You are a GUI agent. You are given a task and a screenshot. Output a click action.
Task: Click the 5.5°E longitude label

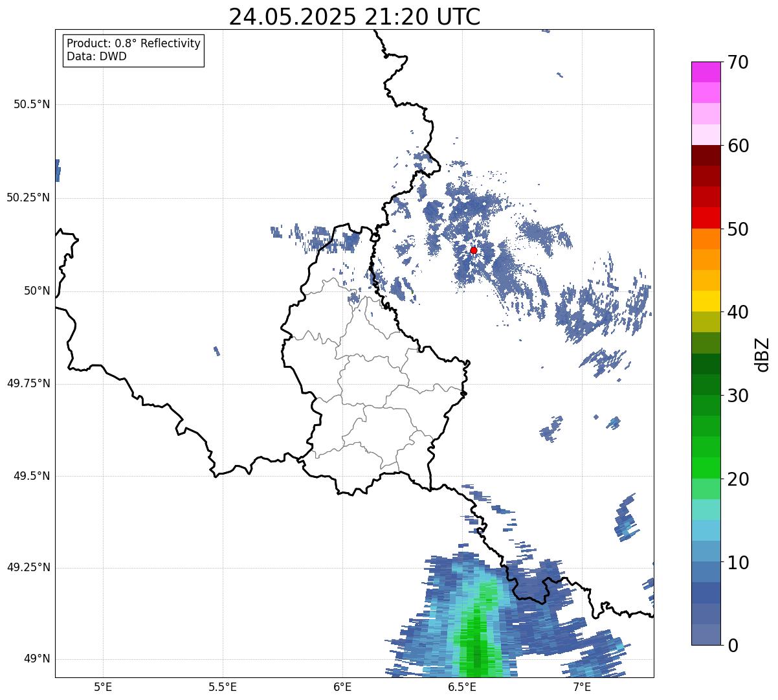point(223,686)
